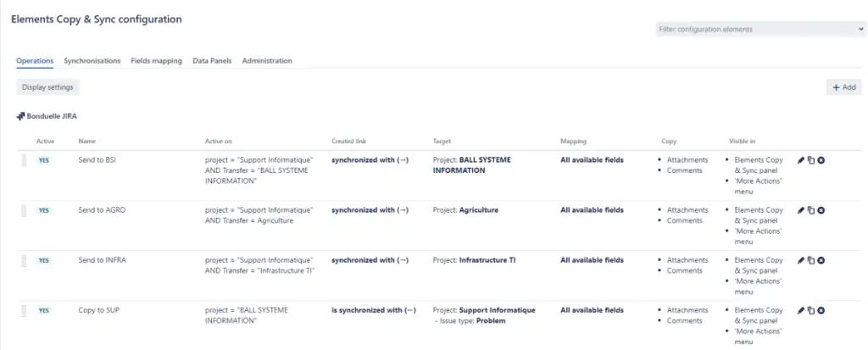Click pencil icon for Send to AGRO
The image size is (868, 350).
[x=801, y=210]
